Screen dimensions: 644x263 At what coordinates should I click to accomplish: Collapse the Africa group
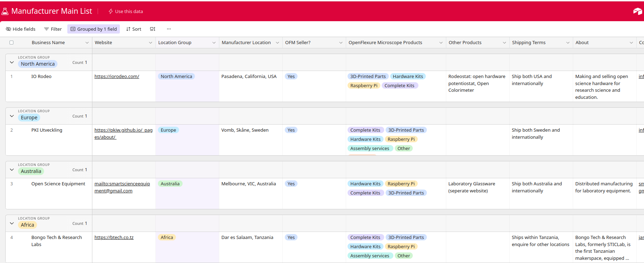pos(12,223)
